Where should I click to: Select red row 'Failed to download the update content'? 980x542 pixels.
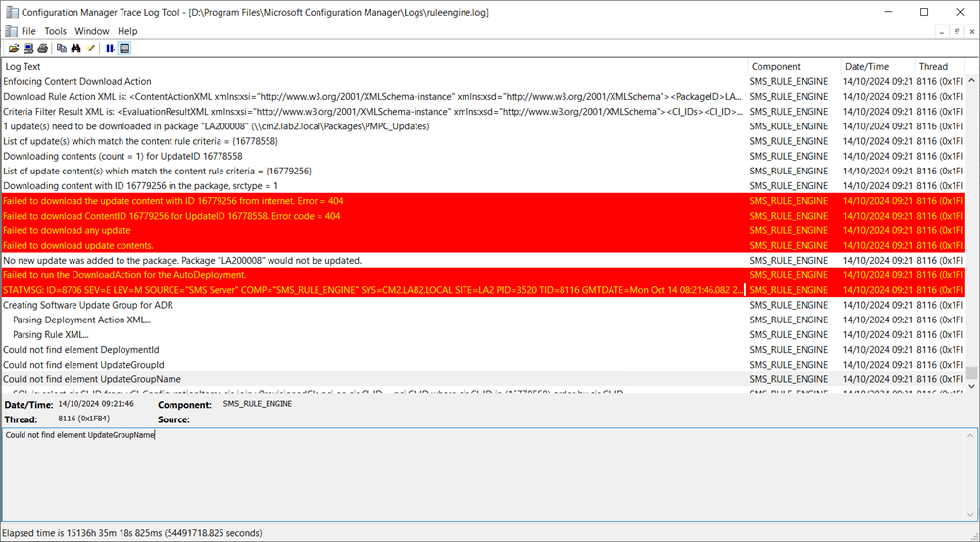[482, 201]
